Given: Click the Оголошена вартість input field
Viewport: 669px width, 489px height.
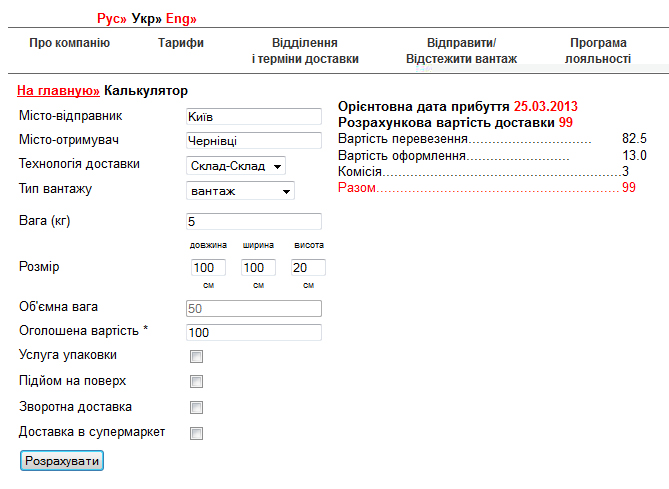Looking at the screenshot, I should tap(253, 333).
